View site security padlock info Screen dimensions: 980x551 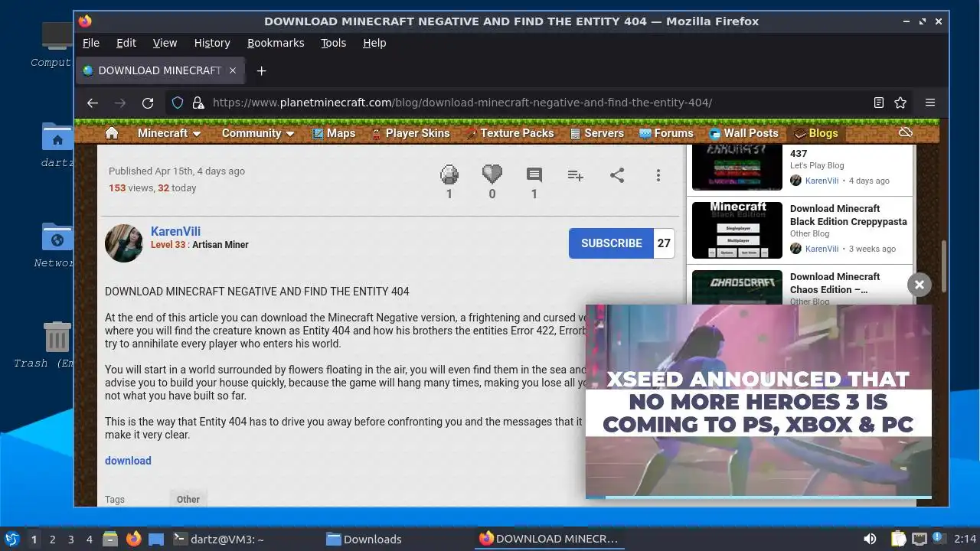tap(198, 103)
